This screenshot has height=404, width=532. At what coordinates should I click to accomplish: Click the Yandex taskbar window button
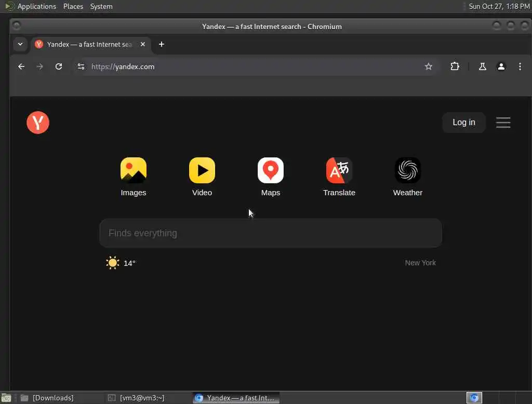point(236,398)
